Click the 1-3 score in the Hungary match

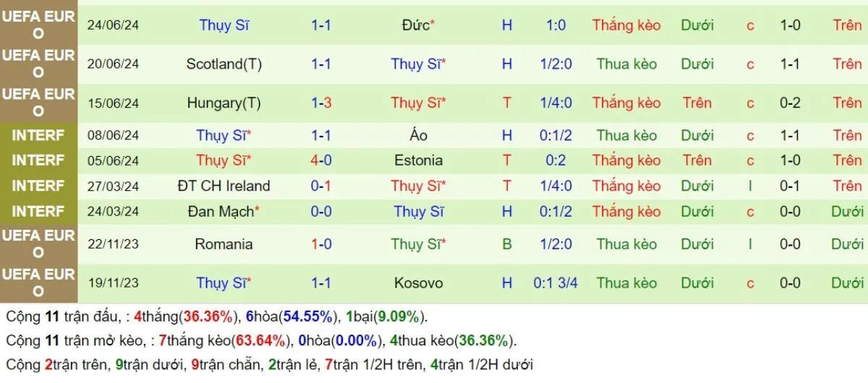click(x=321, y=103)
